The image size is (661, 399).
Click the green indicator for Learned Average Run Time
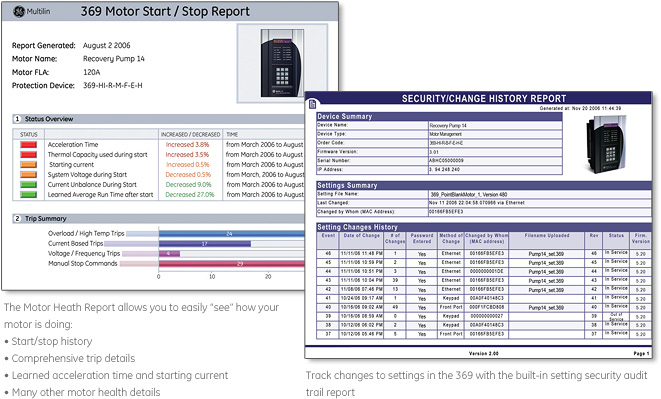click(29, 195)
